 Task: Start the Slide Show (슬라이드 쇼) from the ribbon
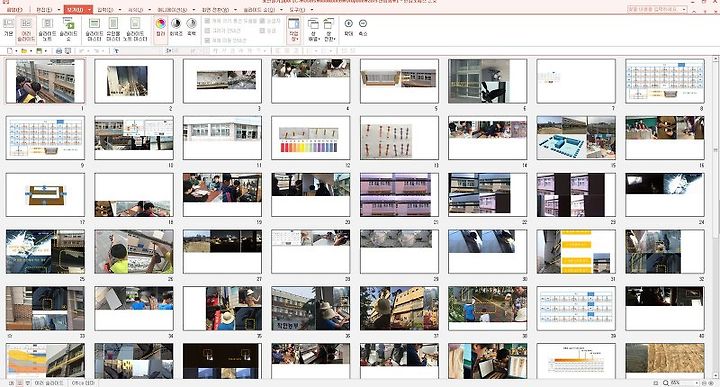(68, 30)
